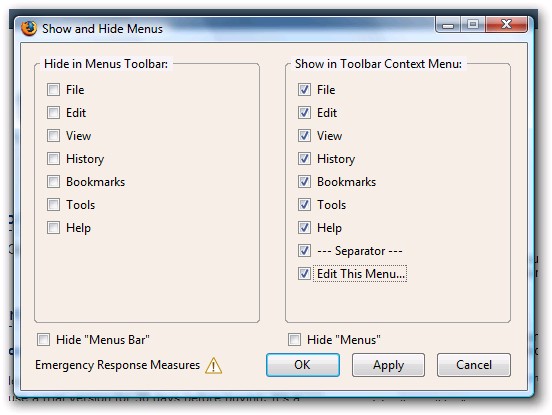Uncheck Help in Toolbar Context Menu list
The height and width of the screenshot is (415, 552).
(304, 228)
